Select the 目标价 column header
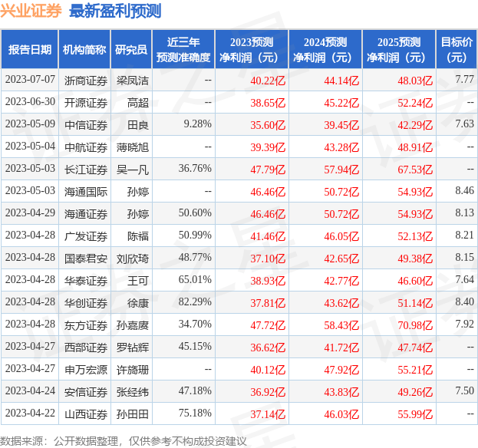The image size is (478, 448). pyautogui.click(x=457, y=50)
